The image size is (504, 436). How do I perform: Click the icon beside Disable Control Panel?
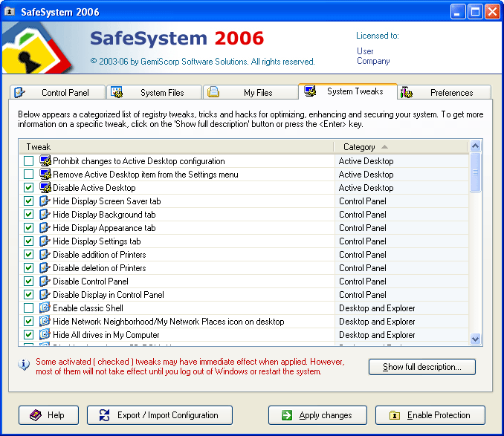click(45, 282)
